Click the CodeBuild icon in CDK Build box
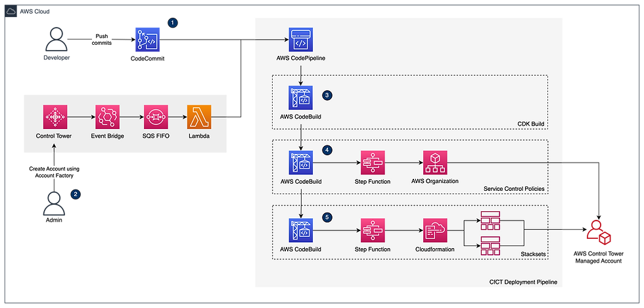This screenshot has width=644, height=308. pos(301,98)
